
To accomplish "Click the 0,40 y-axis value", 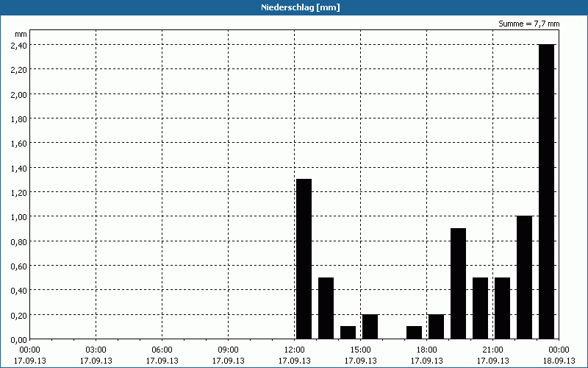I will coord(19,290).
